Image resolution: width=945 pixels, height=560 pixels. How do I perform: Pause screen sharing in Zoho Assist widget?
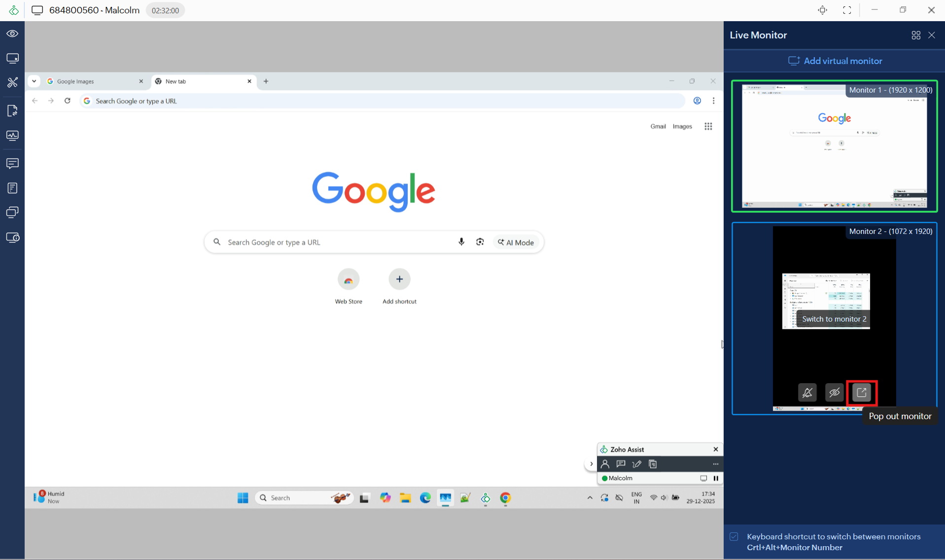[716, 478]
